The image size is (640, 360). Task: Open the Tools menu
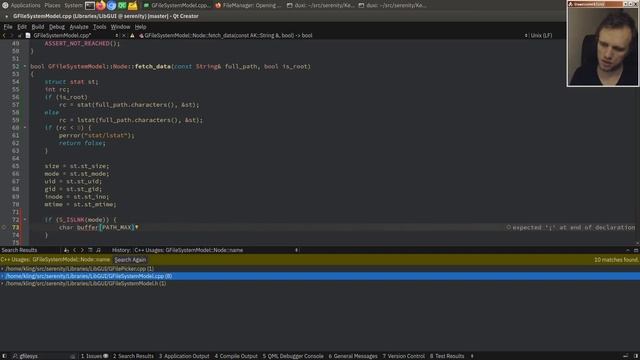pyautogui.click(x=100, y=27)
